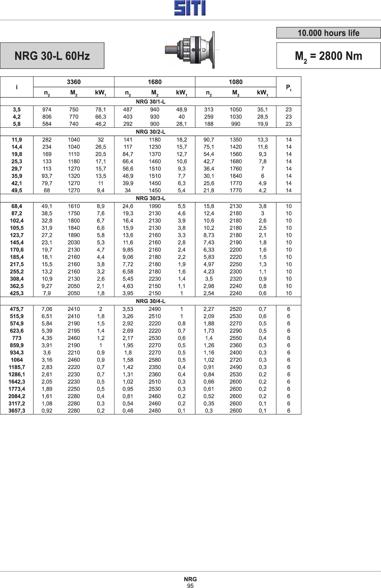Click the '1680' speed column header
Screen dimensions: 381x588
coord(155,82)
